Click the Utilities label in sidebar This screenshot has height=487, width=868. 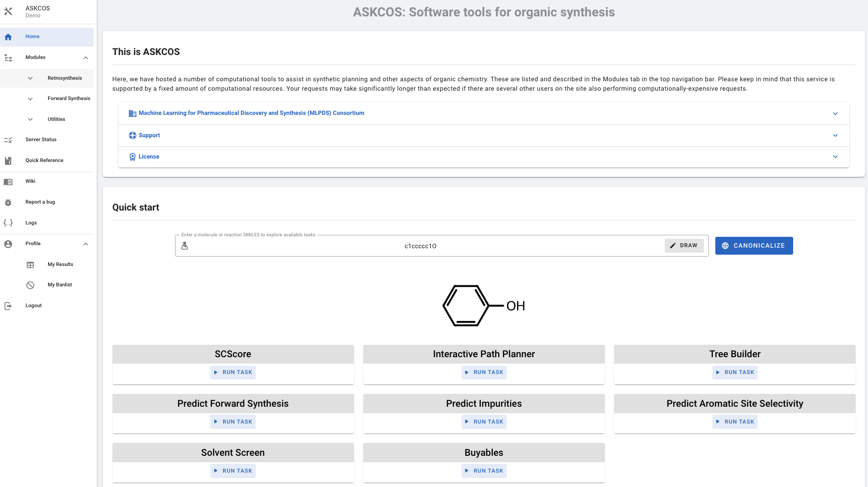57,119
